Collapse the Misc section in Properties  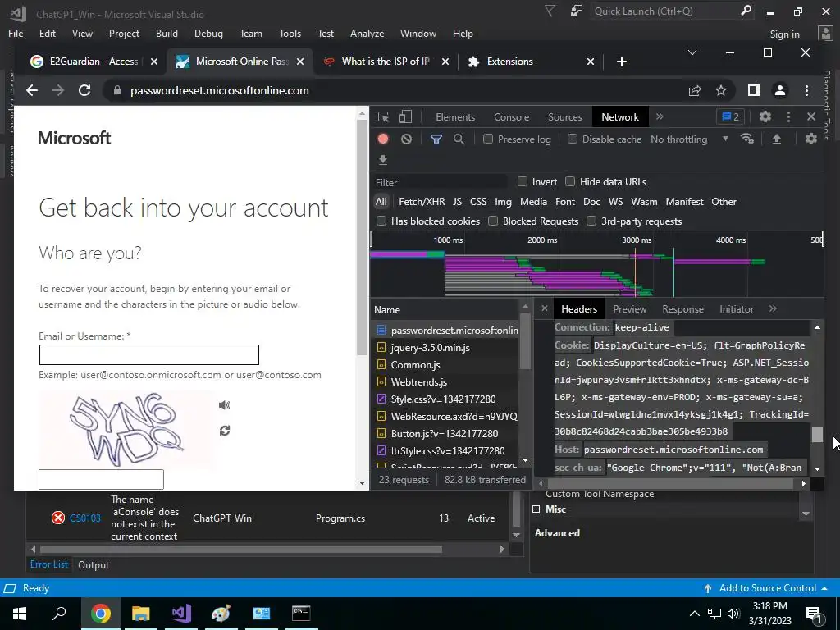[536, 509]
